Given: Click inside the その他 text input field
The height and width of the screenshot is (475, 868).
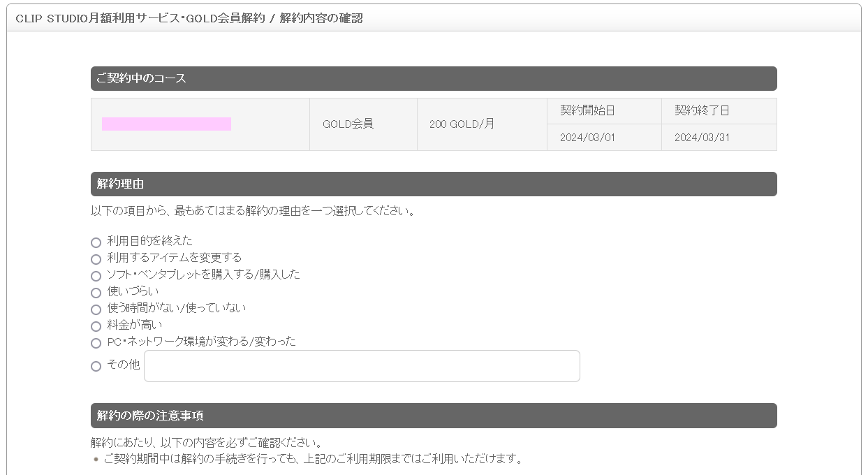Looking at the screenshot, I should pyautogui.click(x=361, y=365).
